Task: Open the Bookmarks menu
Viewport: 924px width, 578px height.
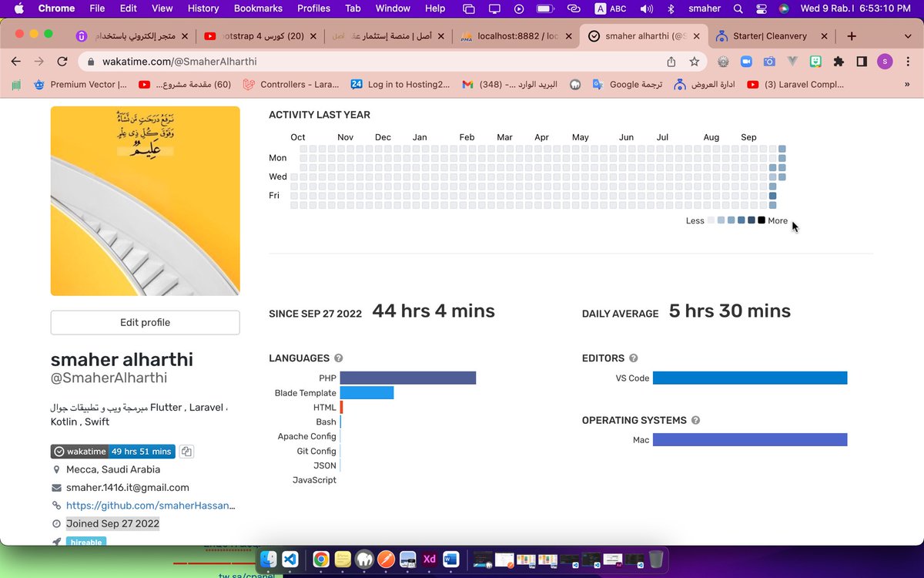Action: click(x=258, y=8)
